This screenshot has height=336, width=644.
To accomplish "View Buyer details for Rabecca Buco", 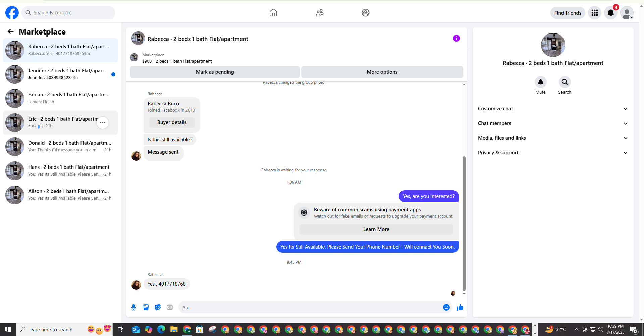I will [172, 122].
